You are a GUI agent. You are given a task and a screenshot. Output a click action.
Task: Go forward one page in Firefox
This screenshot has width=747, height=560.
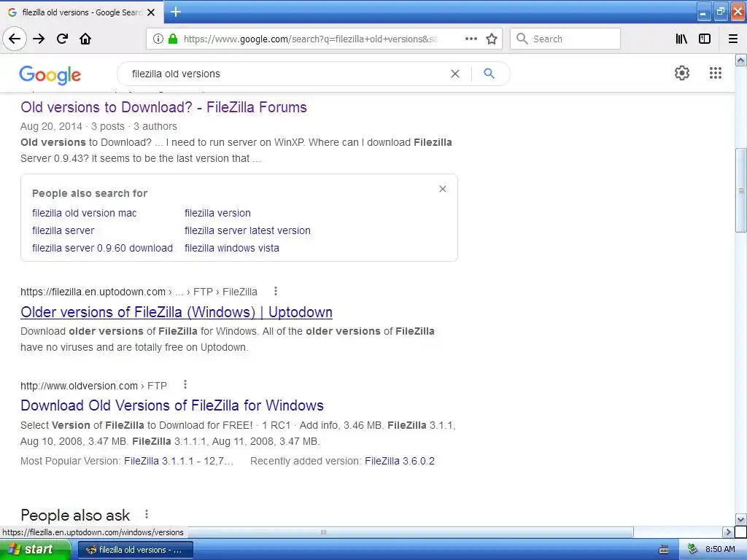pyautogui.click(x=39, y=39)
